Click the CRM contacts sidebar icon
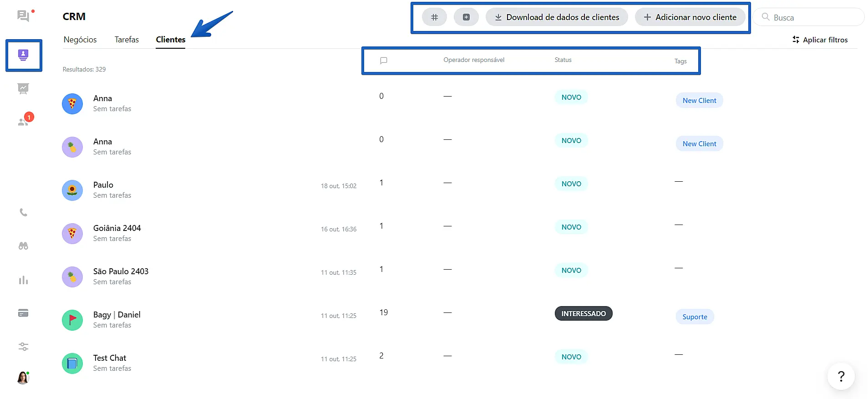The image size is (868, 399). 23,55
